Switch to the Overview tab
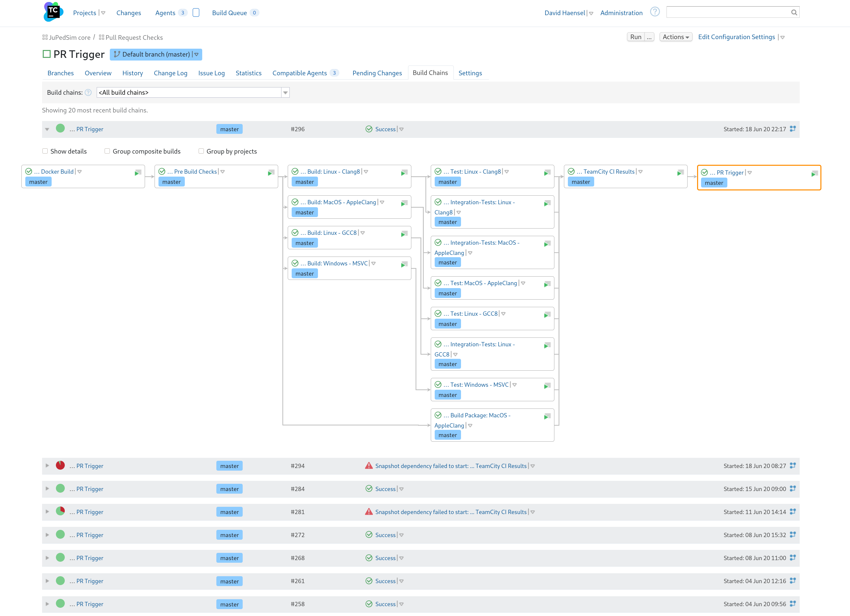 coord(98,73)
